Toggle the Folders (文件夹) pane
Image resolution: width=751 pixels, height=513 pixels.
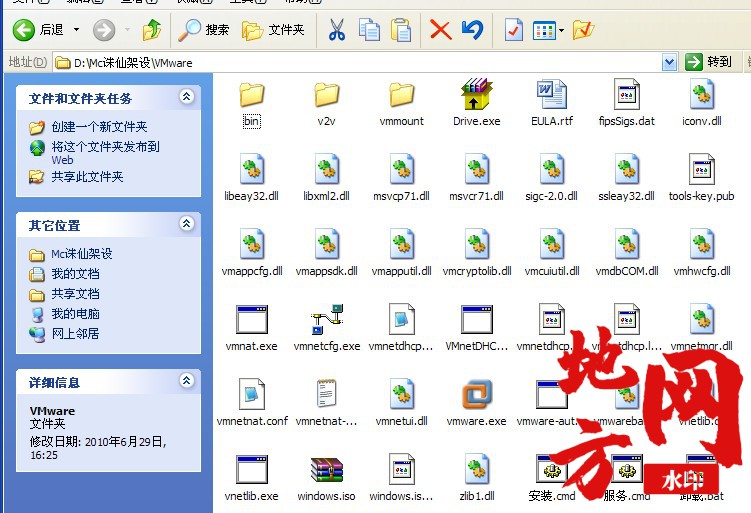(273, 30)
